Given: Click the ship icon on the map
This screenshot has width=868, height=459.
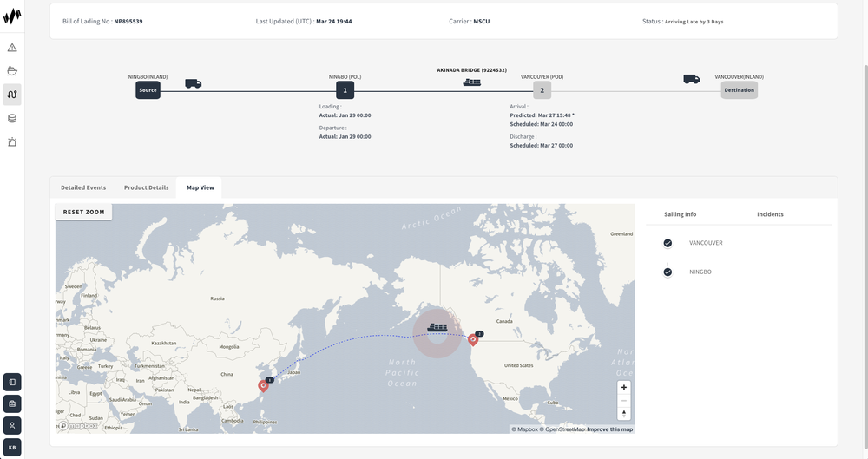Looking at the screenshot, I should tap(437, 328).
